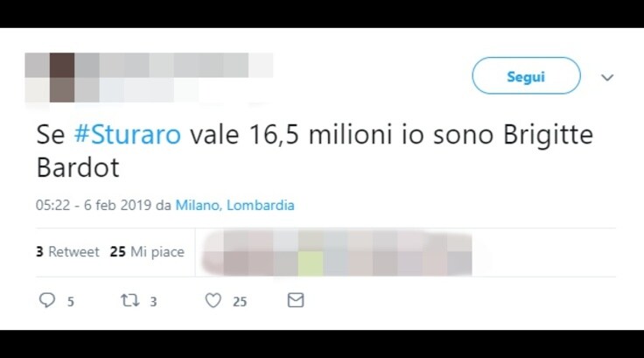
Task: View the 25 Mi piace list
Action: (147, 251)
